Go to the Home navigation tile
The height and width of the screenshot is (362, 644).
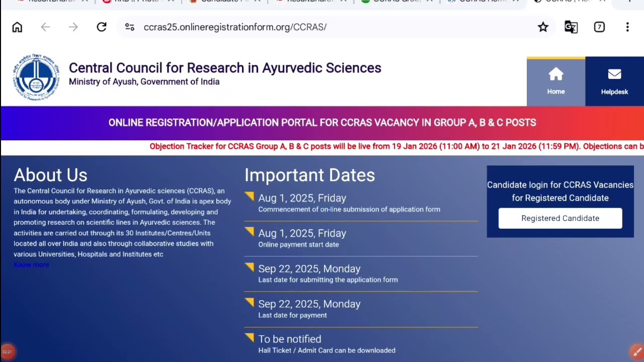(x=556, y=82)
